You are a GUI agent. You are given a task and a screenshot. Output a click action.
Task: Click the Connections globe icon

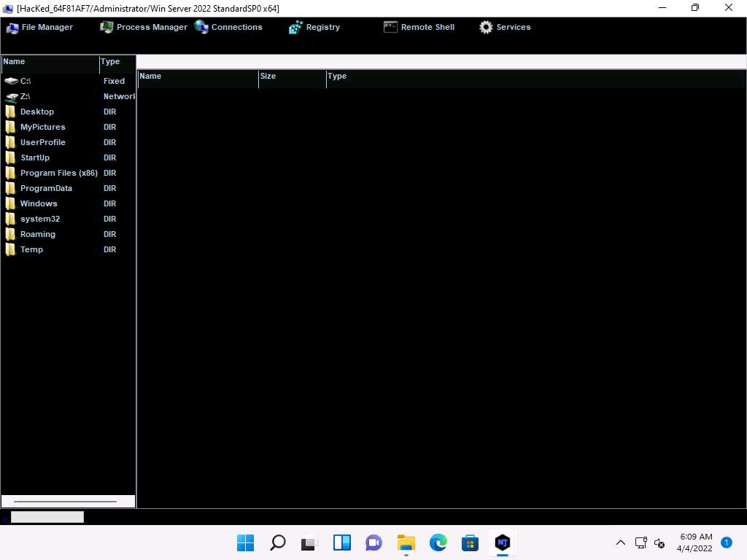click(x=201, y=27)
